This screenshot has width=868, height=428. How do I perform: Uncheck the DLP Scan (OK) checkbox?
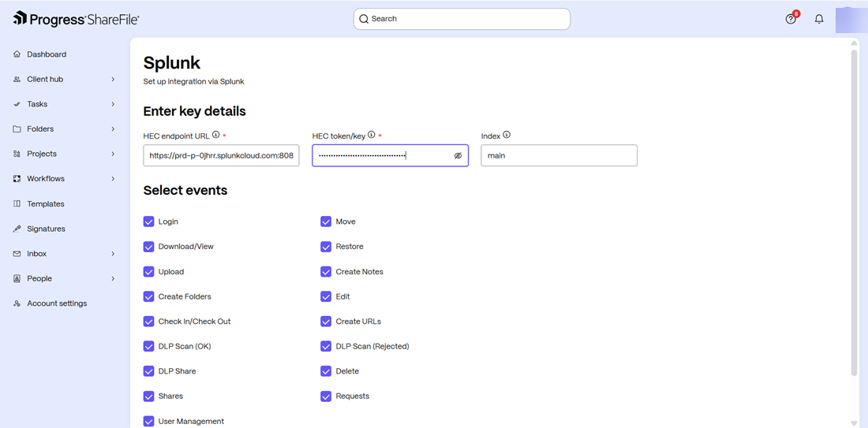point(148,346)
